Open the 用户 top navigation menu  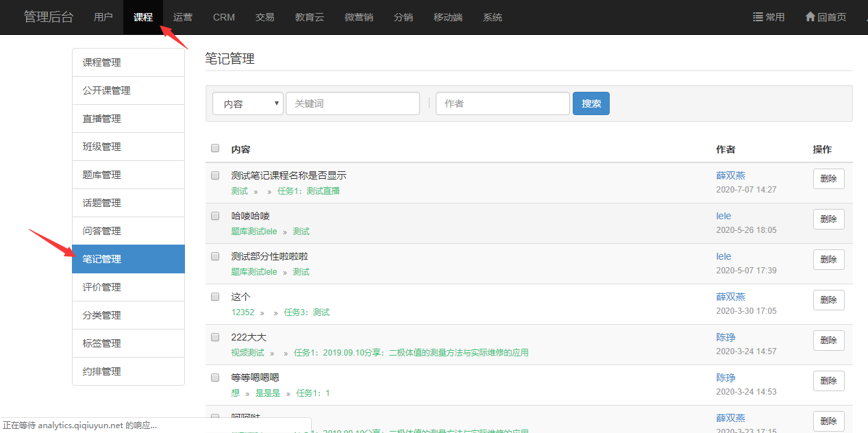tap(103, 17)
